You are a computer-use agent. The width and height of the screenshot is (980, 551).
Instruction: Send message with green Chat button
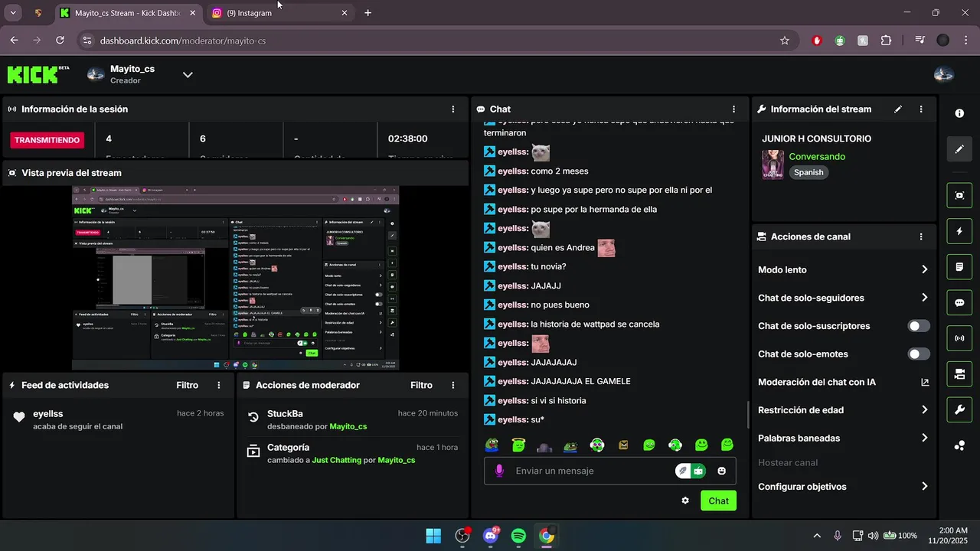point(718,500)
